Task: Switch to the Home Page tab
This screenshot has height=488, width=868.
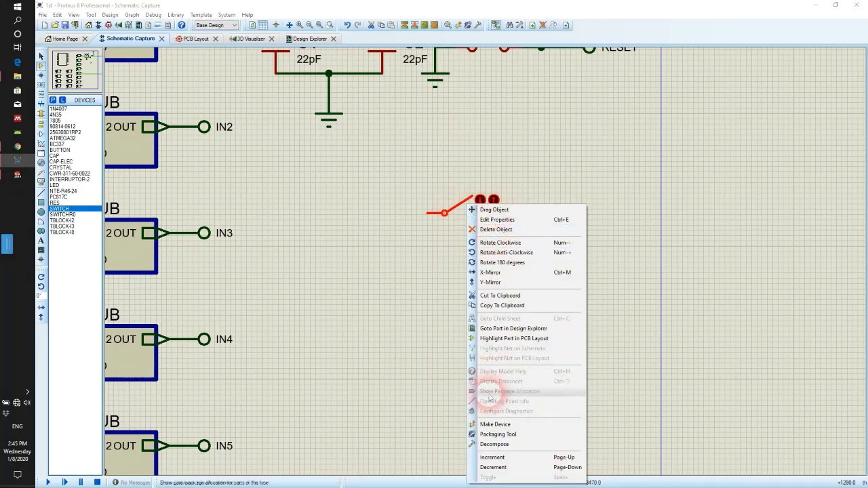Action: pos(65,39)
